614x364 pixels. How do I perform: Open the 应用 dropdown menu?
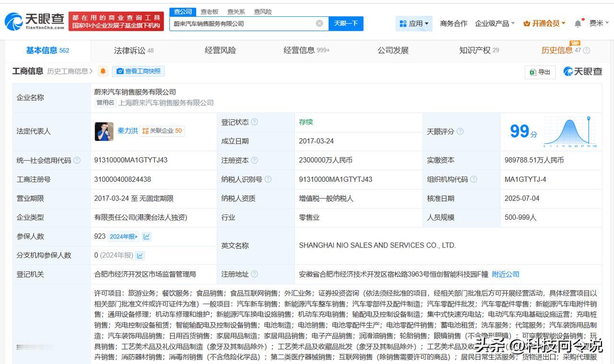point(414,23)
